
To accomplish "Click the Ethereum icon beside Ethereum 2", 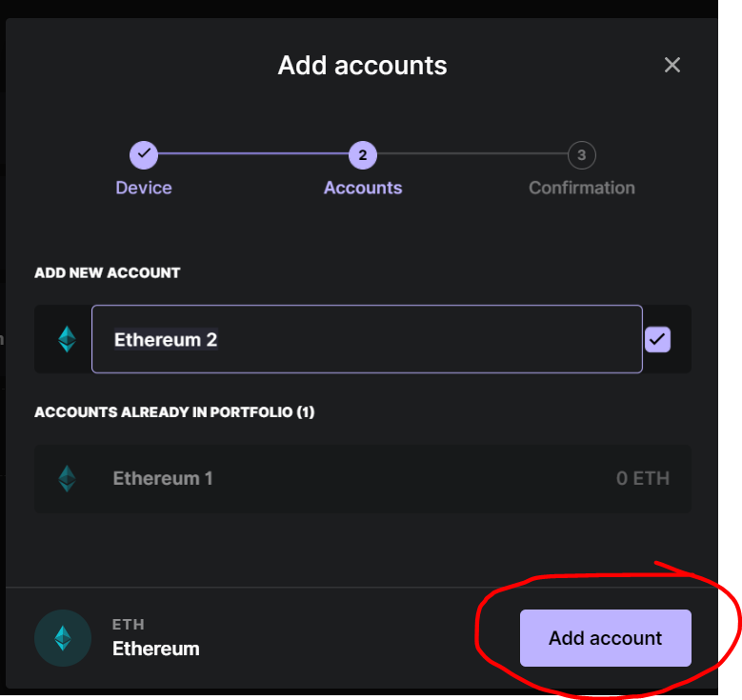I will tap(67, 339).
